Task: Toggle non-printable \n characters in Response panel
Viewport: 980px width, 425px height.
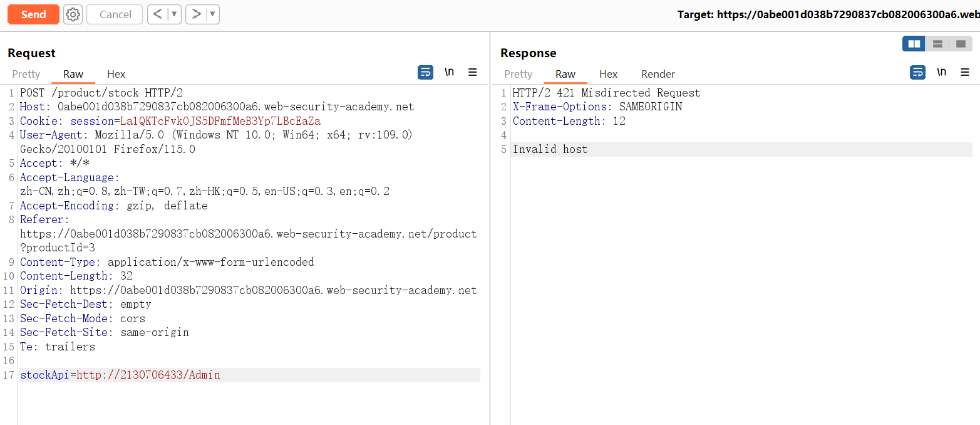Action: tap(941, 72)
